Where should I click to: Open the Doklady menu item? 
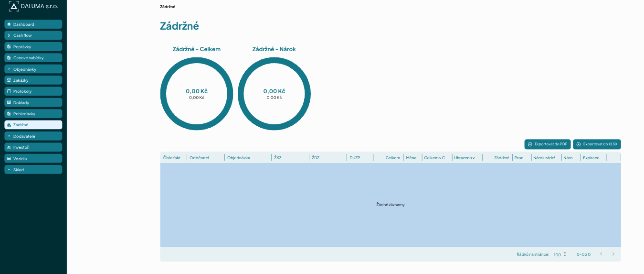(33, 102)
